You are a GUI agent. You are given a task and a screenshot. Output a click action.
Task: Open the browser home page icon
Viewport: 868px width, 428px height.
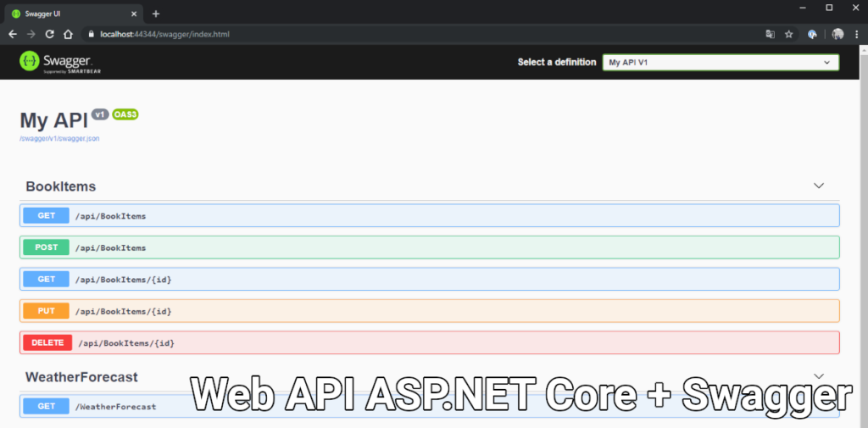pyautogui.click(x=68, y=35)
